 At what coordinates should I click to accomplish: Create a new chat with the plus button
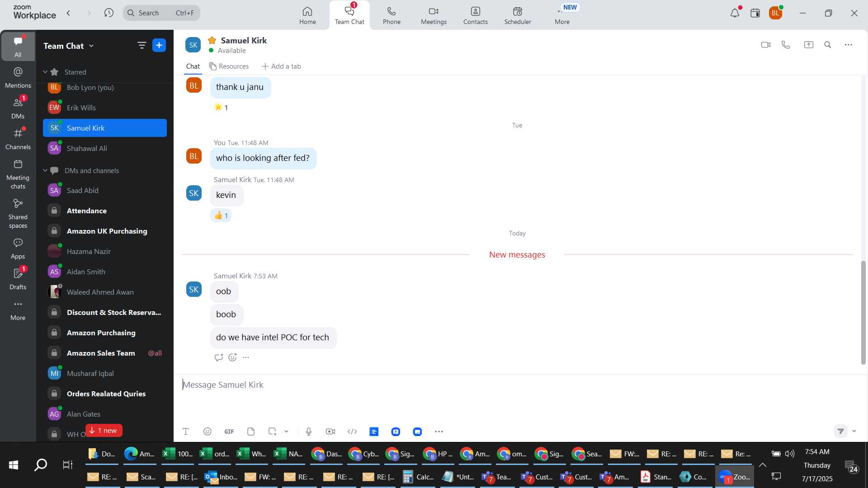click(x=159, y=45)
